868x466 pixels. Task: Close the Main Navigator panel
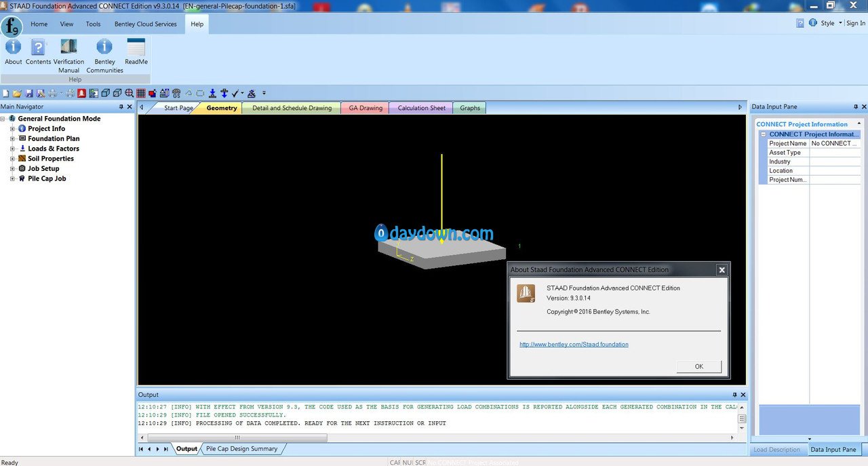pos(130,106)
